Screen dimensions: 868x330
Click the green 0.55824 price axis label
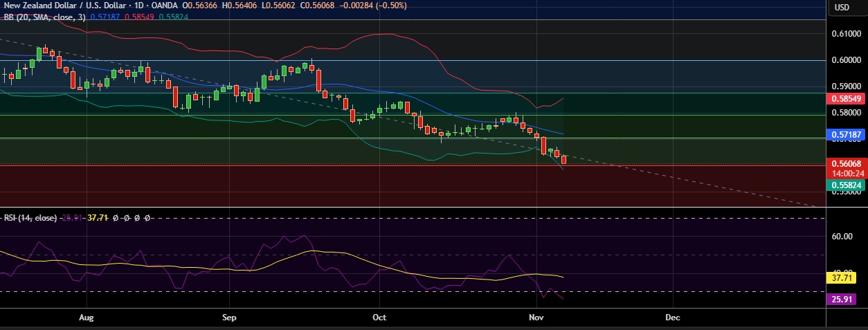tap(847, 185)
